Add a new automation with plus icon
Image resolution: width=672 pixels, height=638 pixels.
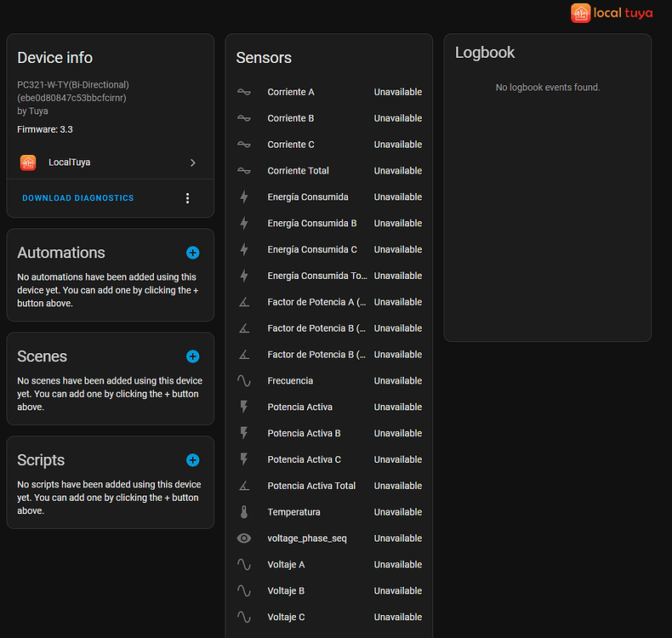(x=192, y=253)
